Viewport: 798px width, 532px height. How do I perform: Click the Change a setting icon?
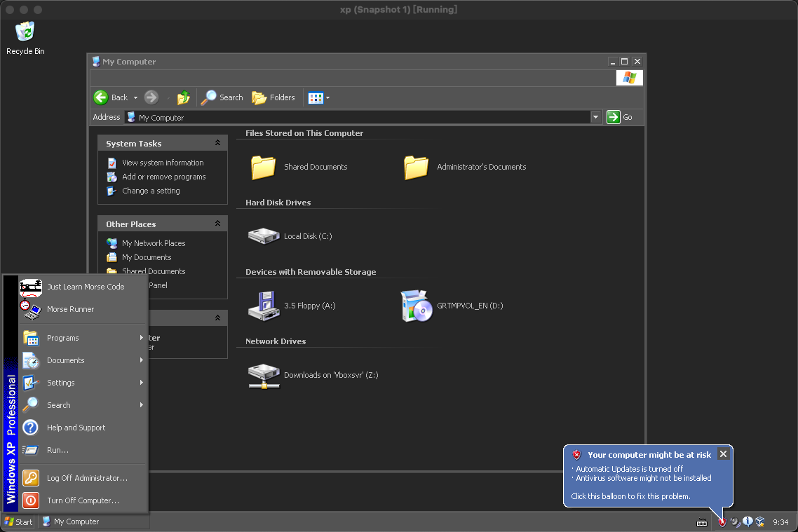tap(112, 191)
